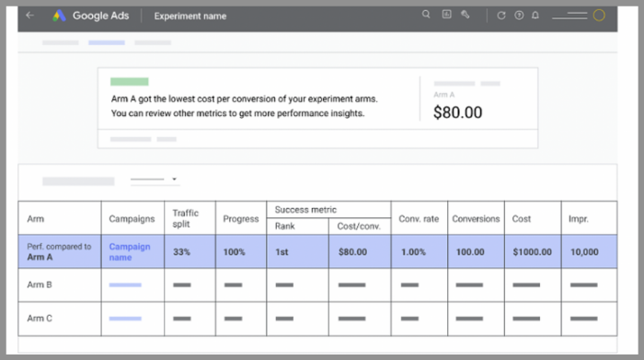Click the refresh icon
The height and width of the screenshot is (360, 644).
coord(501,16)
